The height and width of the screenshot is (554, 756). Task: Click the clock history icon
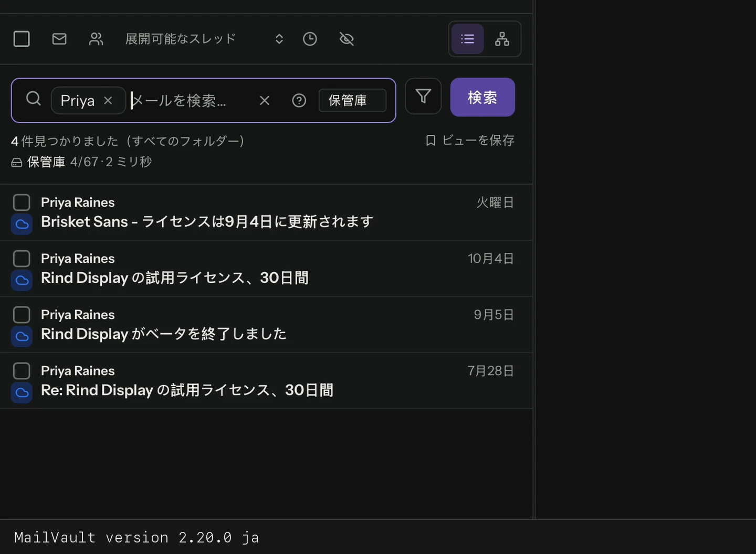[310, 39]
